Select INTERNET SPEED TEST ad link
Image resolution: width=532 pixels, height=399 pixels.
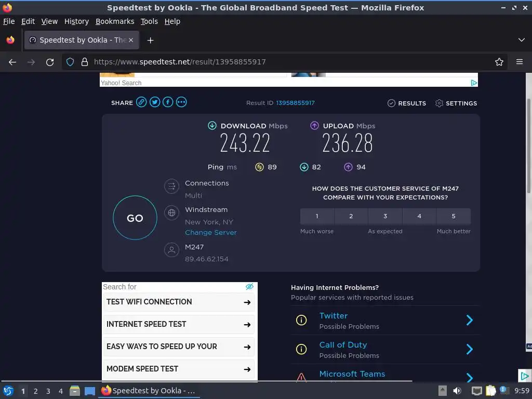179,324
